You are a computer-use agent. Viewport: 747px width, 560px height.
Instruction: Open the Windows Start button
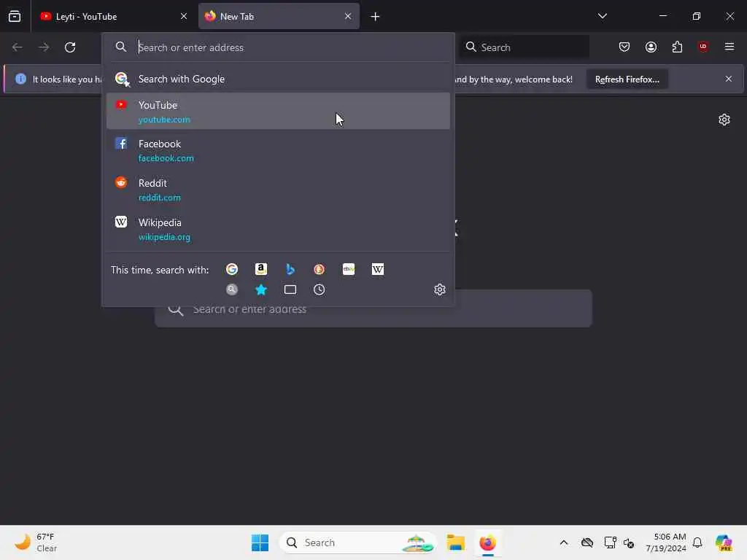tap(260, 542)
